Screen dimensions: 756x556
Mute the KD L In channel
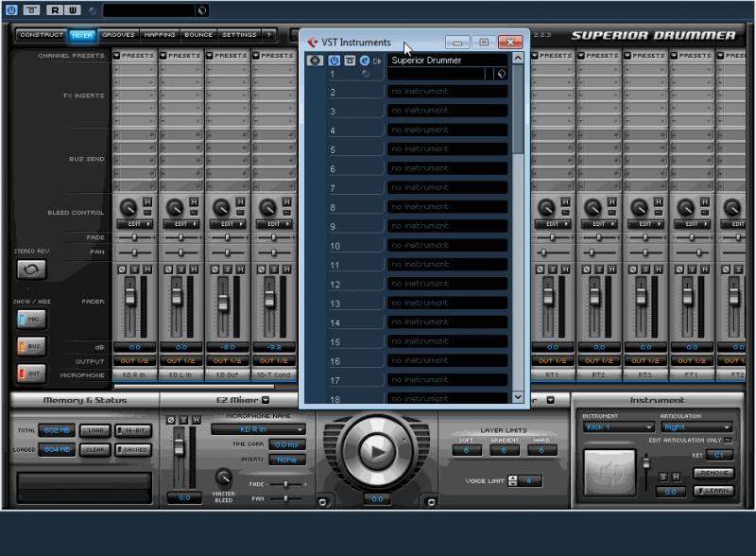[194, 269]
